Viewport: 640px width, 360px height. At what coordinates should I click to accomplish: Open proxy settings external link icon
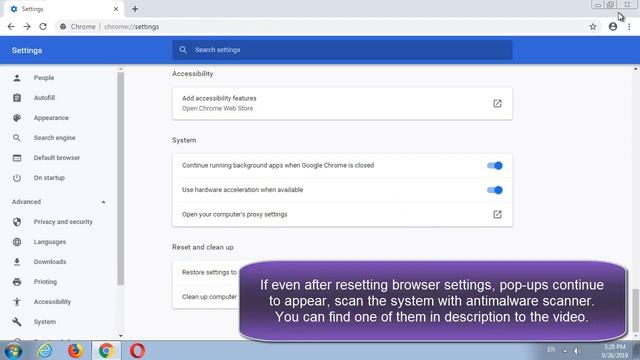tap(497, 214)
